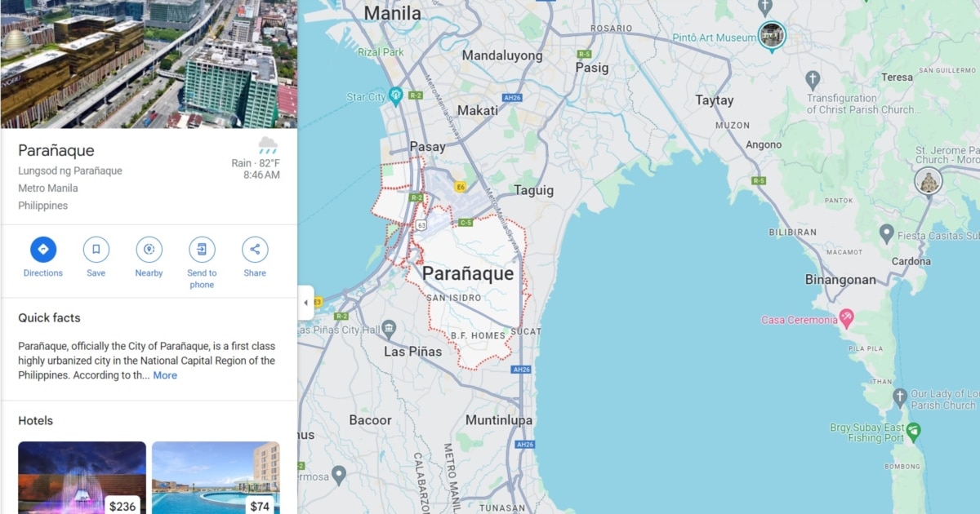Screen dimensions: 980x514
Task: Click the Rizal Park label
Action: pyautogui.click(x=381, y=52)
